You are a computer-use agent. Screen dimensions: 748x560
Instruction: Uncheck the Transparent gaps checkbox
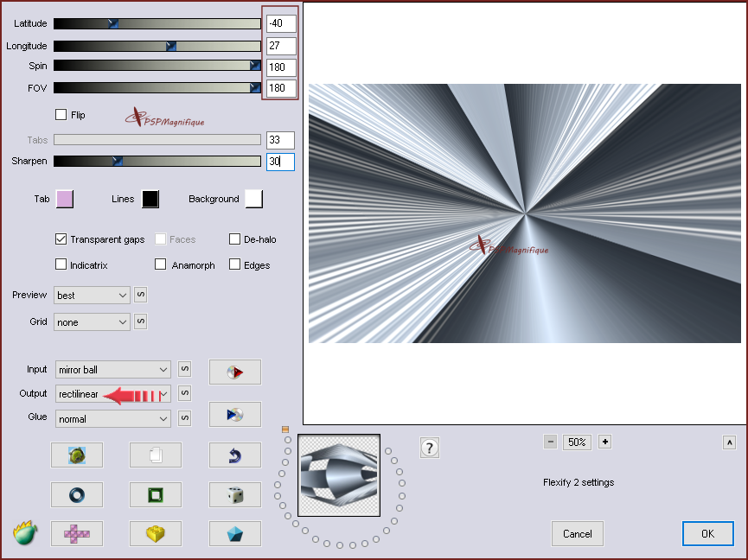click(x=61, y=239)
